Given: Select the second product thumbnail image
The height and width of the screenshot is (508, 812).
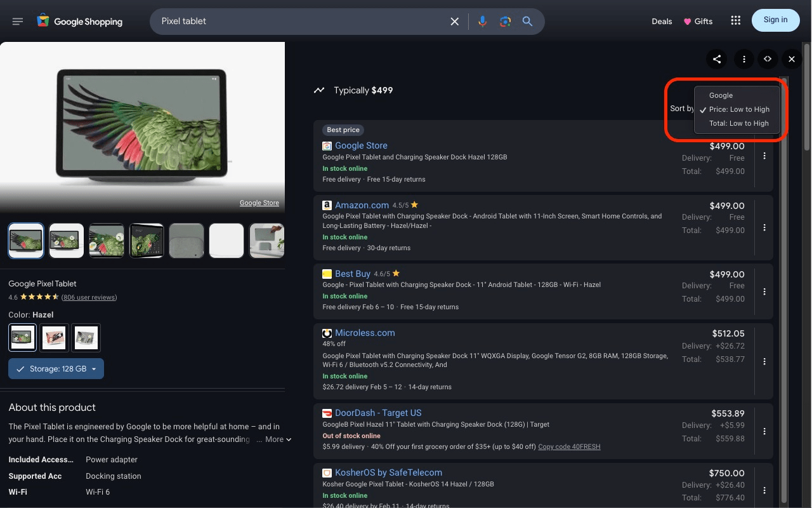Looking at the screenshot, I should [67, 241].
